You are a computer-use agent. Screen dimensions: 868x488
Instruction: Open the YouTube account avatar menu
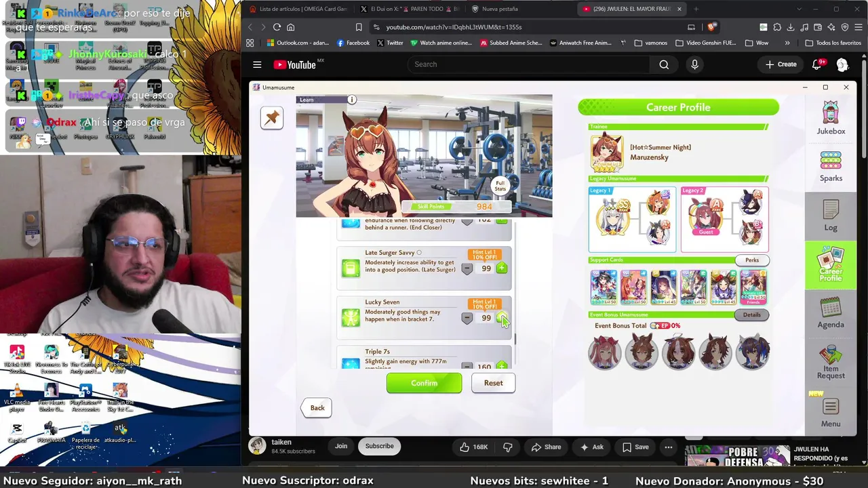coord(842,64)
